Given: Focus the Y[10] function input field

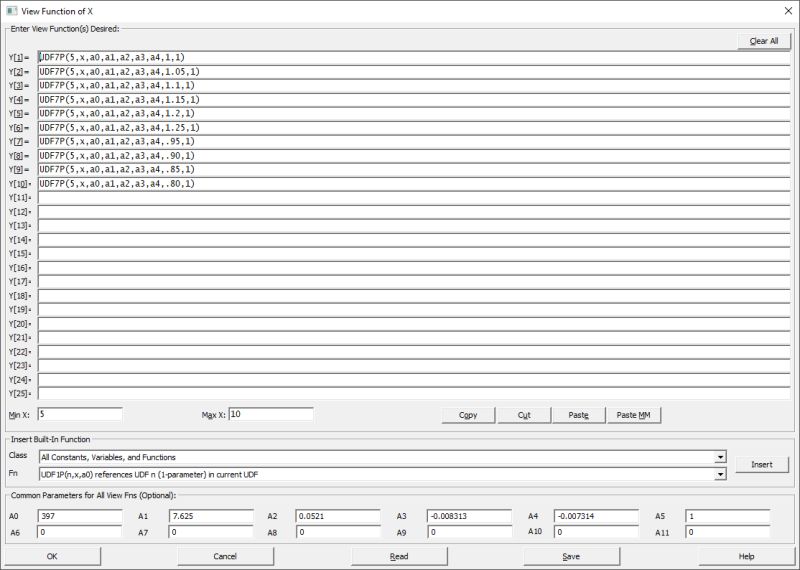Looking at the screenshot, I should point(414,184).
